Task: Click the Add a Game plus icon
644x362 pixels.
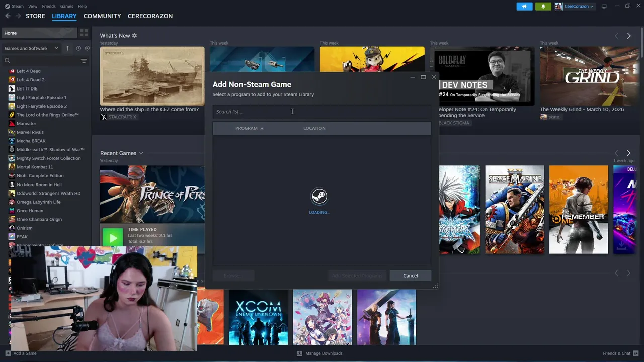Action: coord(8,353)
